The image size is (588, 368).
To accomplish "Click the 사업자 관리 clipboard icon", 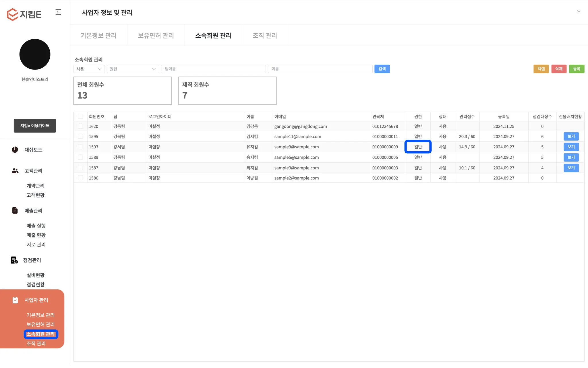I will 15,300.
